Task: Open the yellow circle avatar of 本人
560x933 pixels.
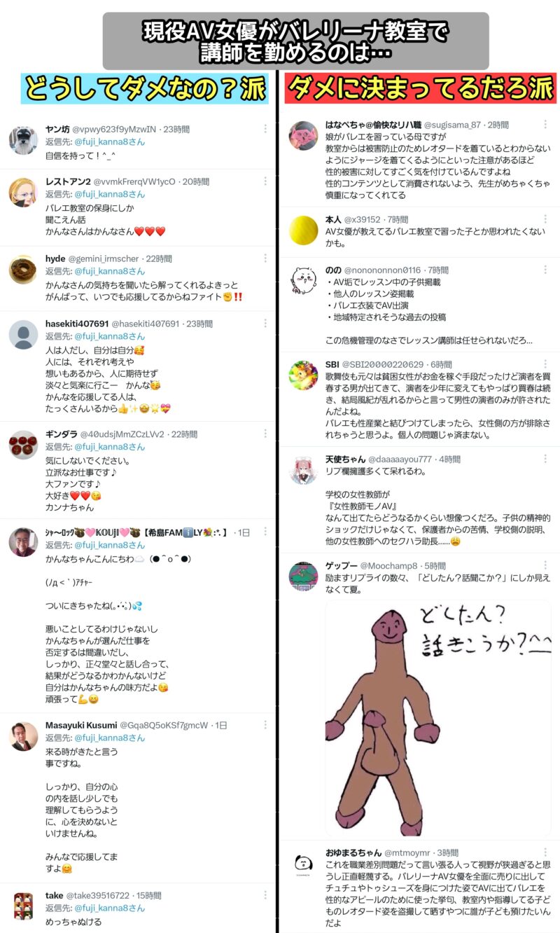Action: tap(303, 230)
